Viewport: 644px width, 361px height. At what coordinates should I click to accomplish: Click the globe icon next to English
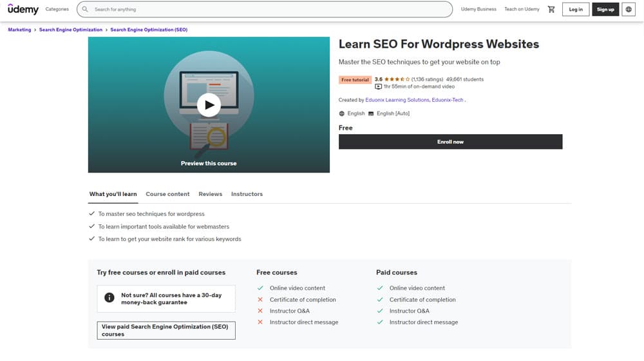[342, 113]
